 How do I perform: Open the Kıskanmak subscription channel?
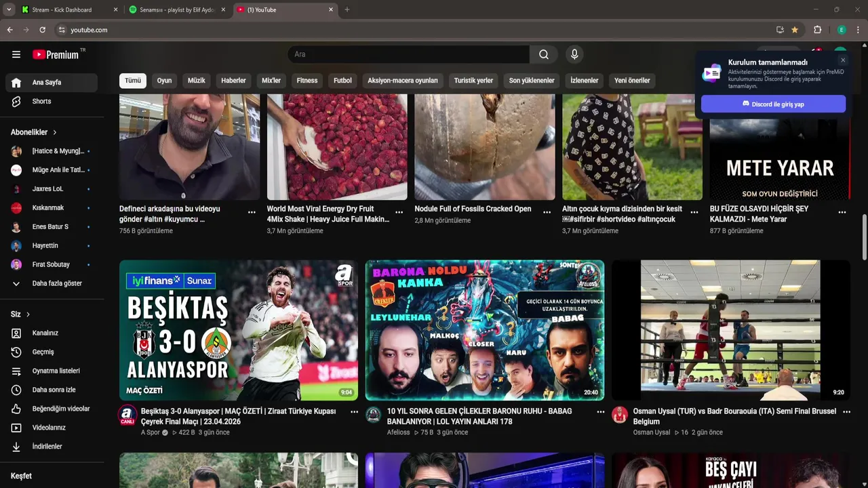(52, 208)
